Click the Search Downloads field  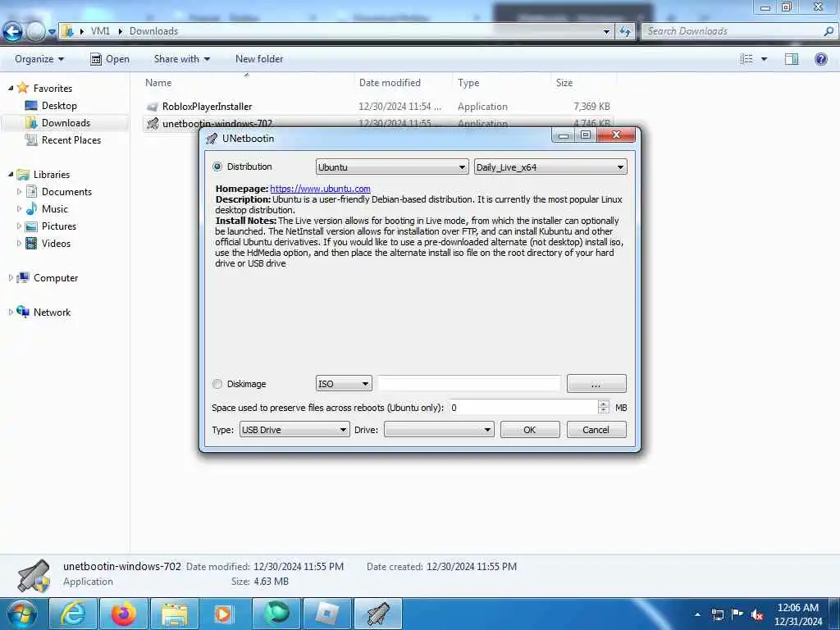coord(733,32)
